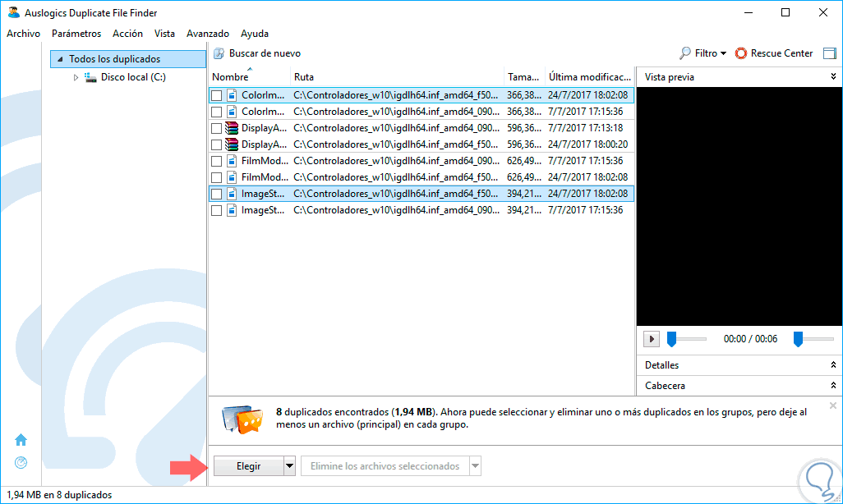
Task: Open the Ayuda menu
Action: [x=255, y=34]
